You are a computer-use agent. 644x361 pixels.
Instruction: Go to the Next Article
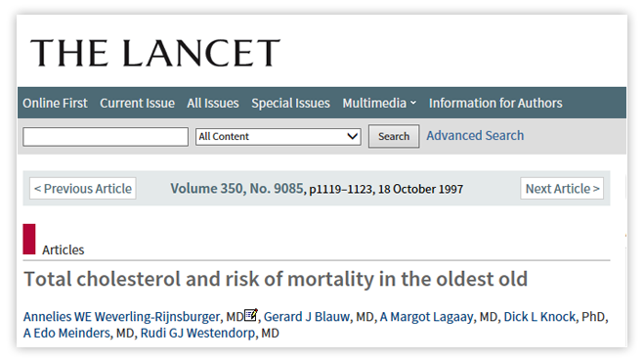click(x=562, y=188)
